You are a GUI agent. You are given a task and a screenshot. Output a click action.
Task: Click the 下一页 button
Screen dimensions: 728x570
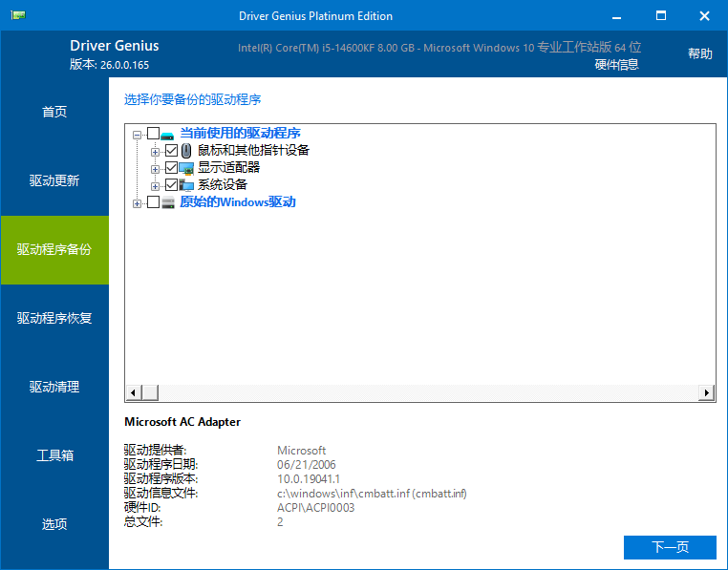670,547
